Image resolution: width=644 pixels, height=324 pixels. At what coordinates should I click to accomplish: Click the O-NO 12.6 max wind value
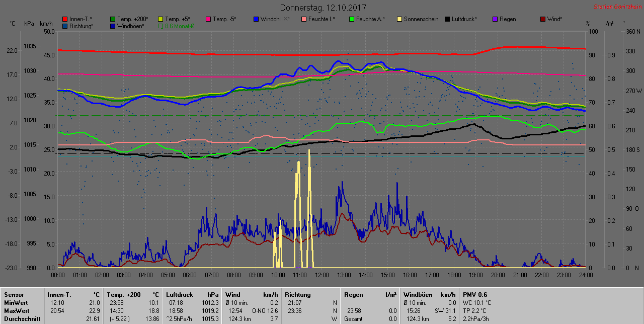[265, 311]
